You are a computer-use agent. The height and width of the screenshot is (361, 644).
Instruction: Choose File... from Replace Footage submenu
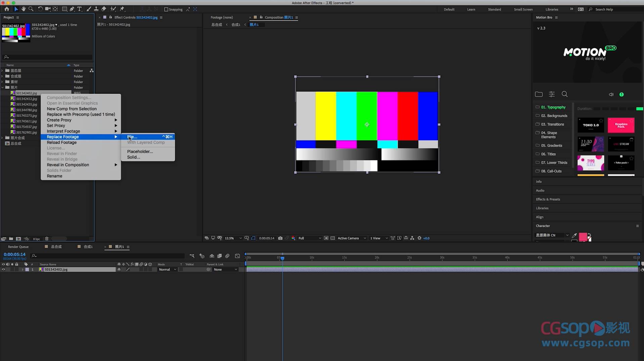tap(132, 137)
